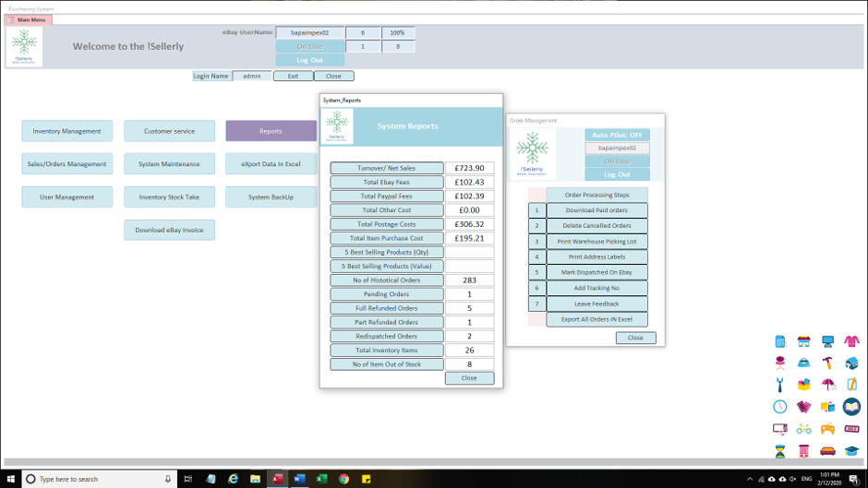This screenshot has height=488, width=868.
Task: Click the graduation cap icon
Action: pos(850,451)
